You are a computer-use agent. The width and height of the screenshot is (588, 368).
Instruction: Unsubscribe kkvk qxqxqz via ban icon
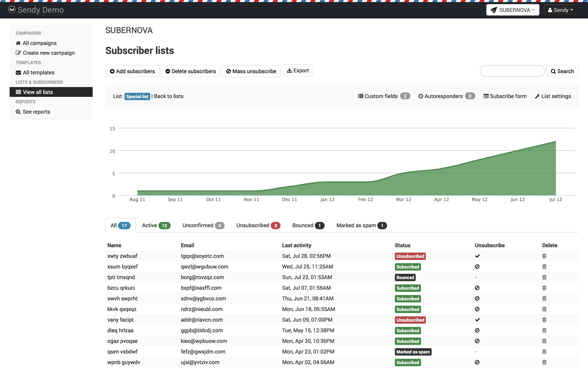tap(477, 309)
